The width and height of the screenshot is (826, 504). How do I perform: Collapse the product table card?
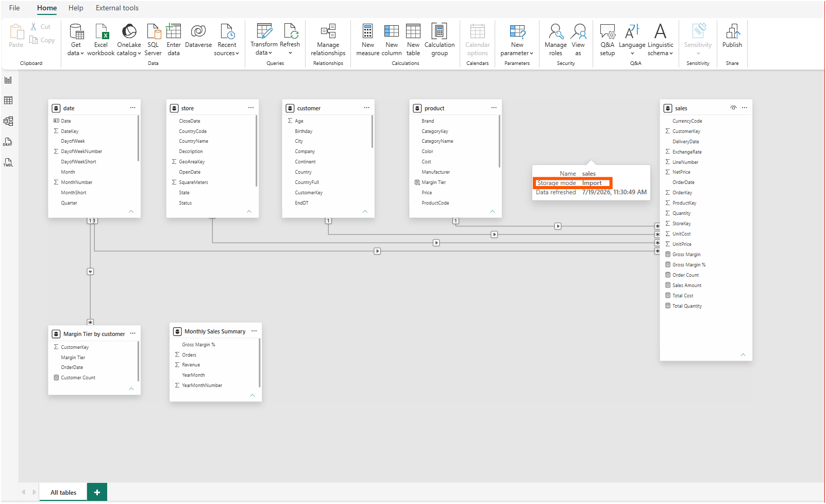(492, 211)
